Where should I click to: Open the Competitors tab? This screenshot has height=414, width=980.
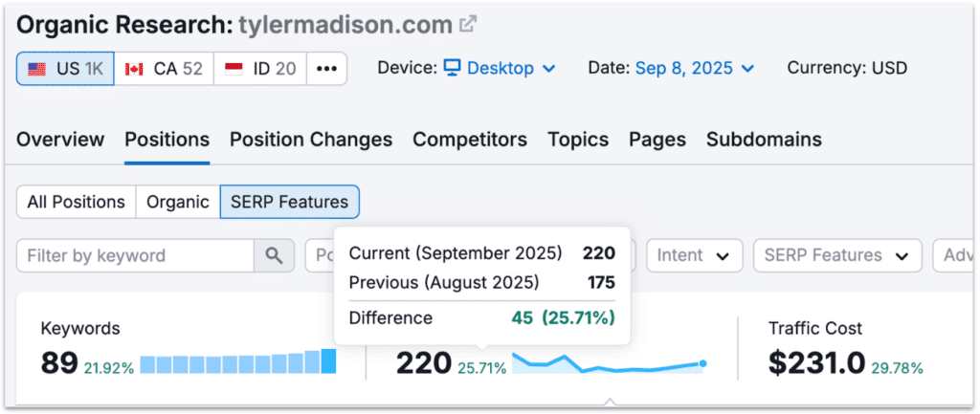point(470,140)
